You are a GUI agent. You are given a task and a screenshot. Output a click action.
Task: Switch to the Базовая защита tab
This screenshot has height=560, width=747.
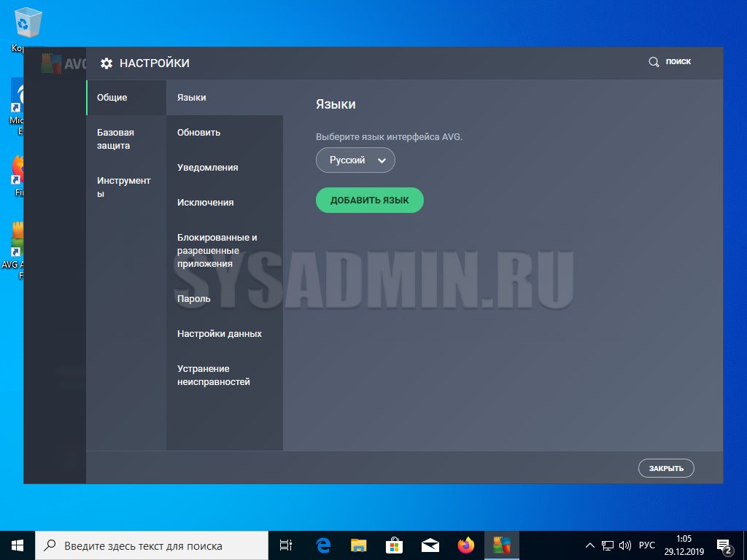tap(115, 139)
